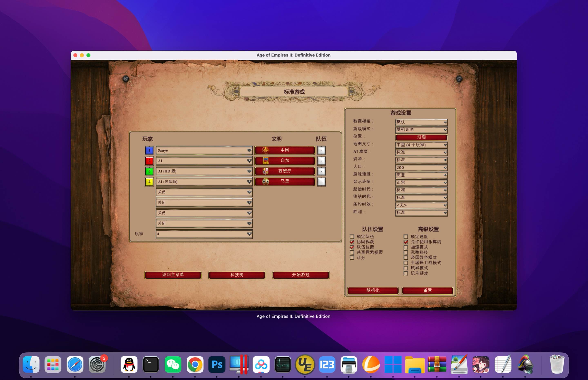Open Launchpad from the Dock
The image size is (588, 380).
click(53, 364)
